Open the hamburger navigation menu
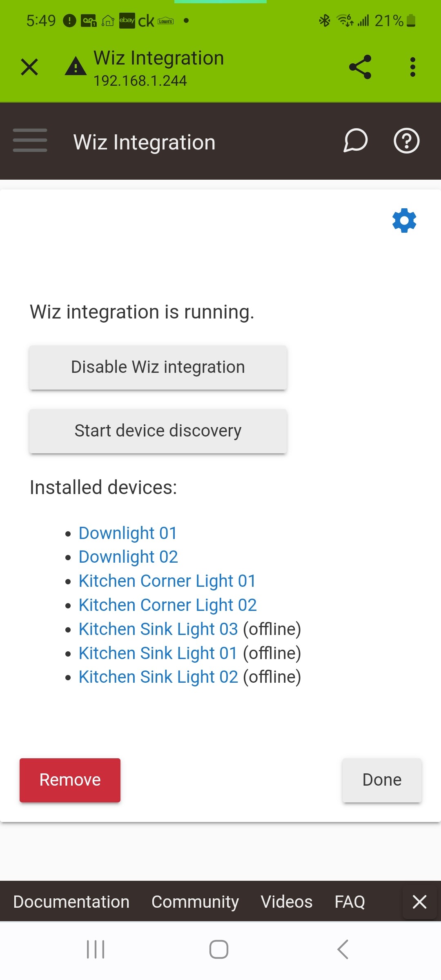The image size is (441, 980). [30, 140]
